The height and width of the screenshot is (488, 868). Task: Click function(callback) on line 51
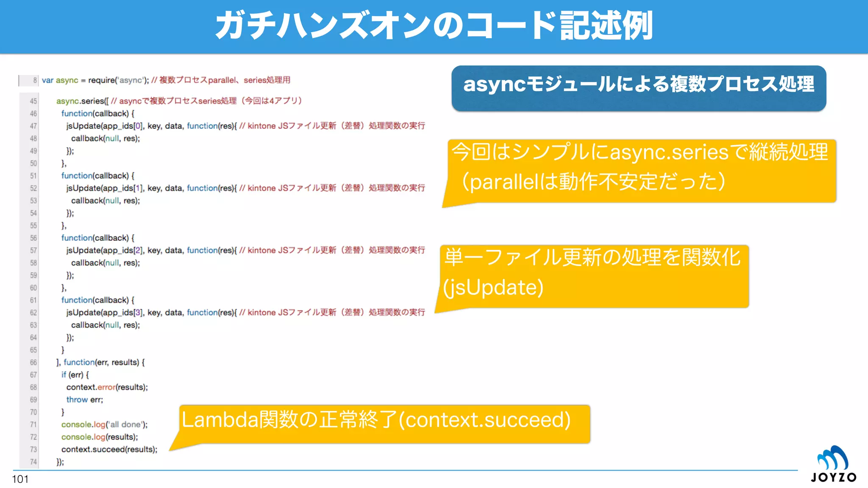pos(97,176)
